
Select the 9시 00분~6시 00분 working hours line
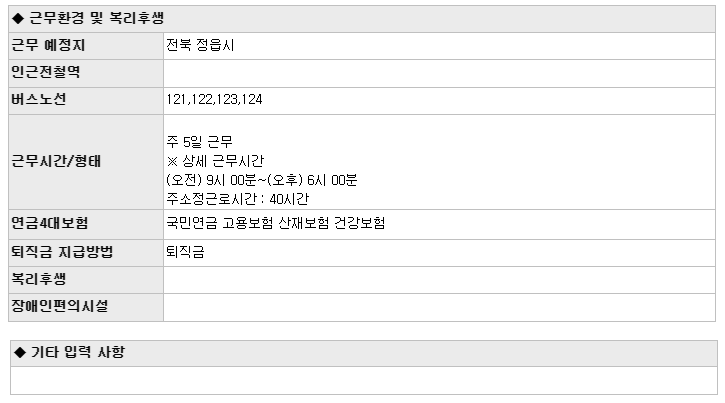pyautogui.click(x=262, y=180)
